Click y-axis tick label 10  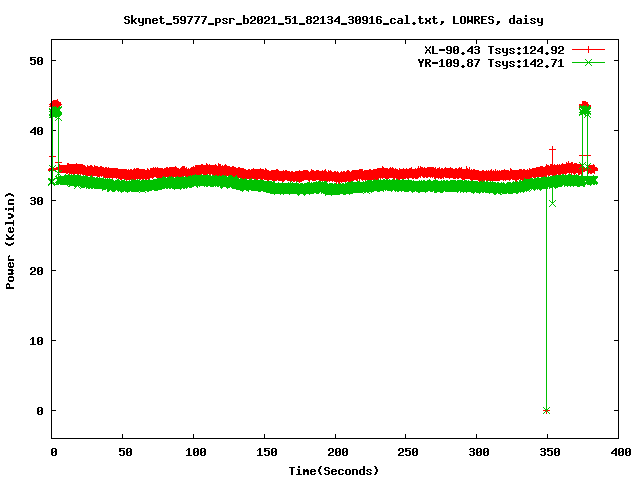tap(36, 341)
